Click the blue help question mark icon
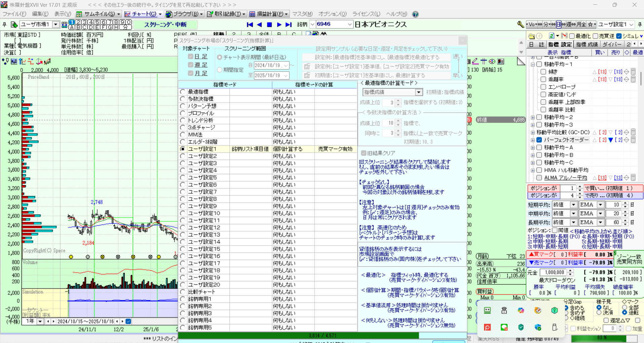This screenshot has width=644, height=343. pyautogui.click(x=415, y=14)
